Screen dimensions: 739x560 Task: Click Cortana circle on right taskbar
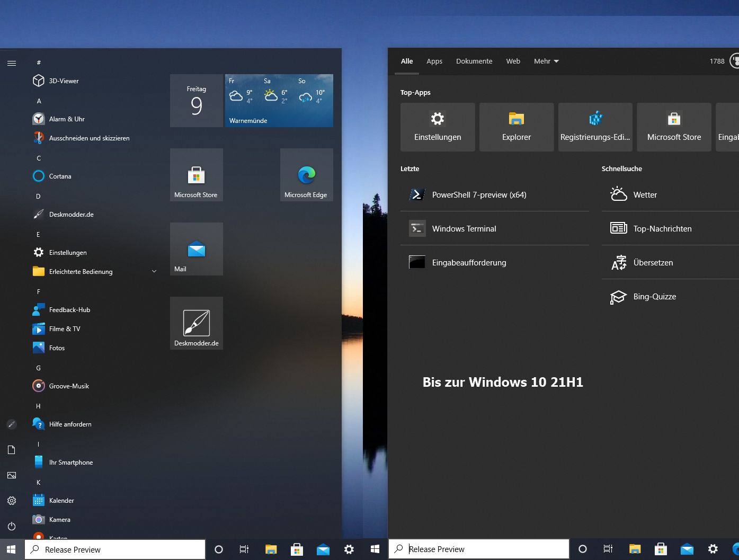583,549
